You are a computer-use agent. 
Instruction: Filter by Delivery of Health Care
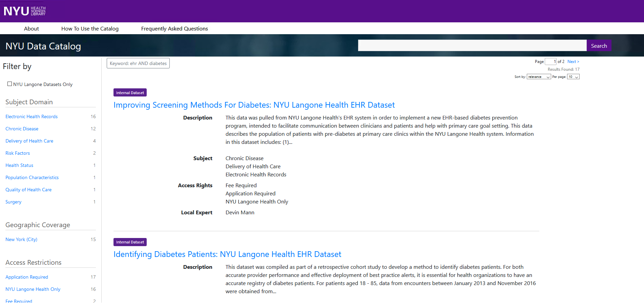click(29, 141)
